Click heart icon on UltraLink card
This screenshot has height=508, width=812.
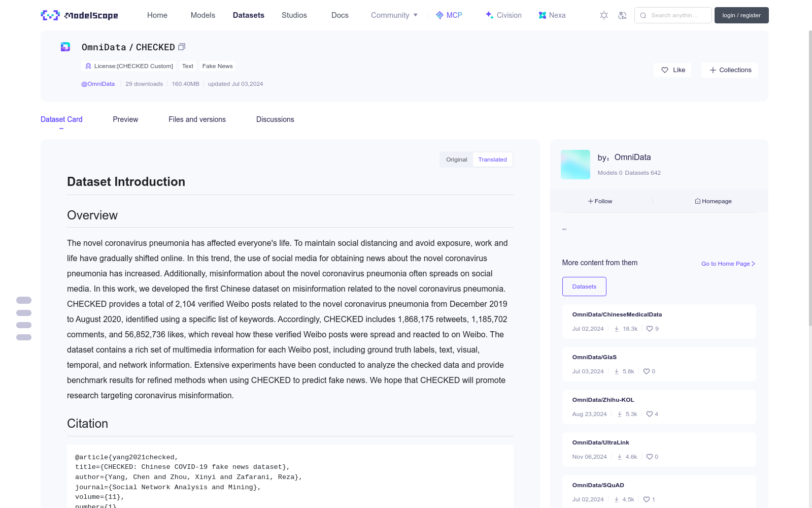pos(650,457)
